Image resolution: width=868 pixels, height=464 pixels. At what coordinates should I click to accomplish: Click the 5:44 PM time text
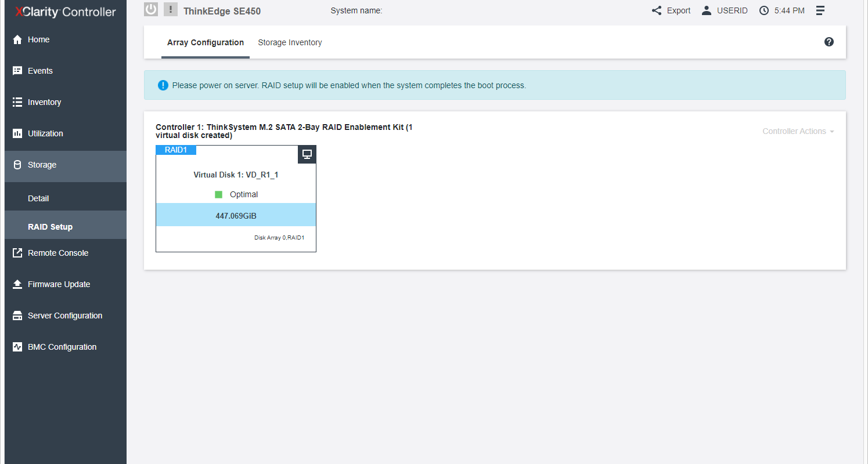pyautogui.click(x=790, y=10)
